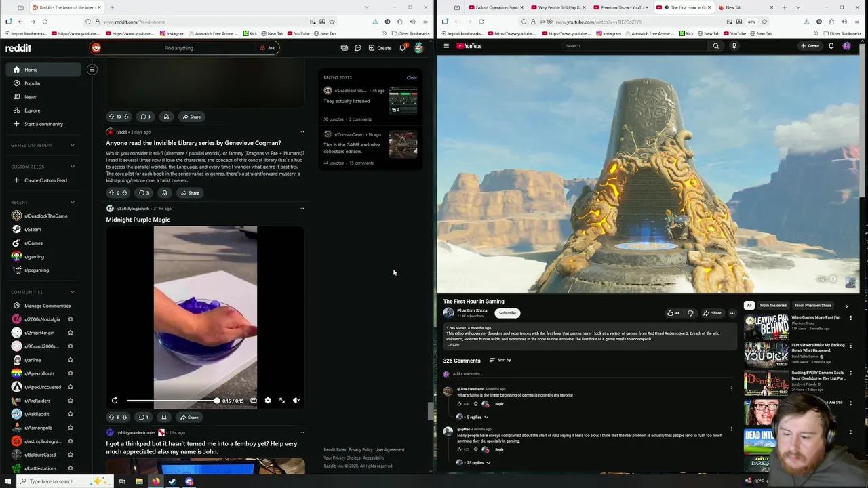Click YouTube search magnifier button
The width and height of the screenshot is (868, 488).
tap(715, 46)
